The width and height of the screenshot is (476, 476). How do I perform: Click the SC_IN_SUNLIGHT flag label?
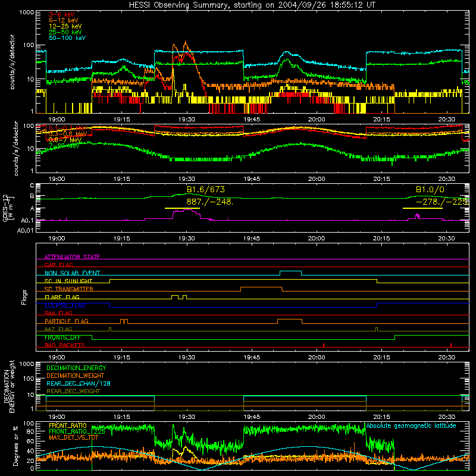coord(68,281)
